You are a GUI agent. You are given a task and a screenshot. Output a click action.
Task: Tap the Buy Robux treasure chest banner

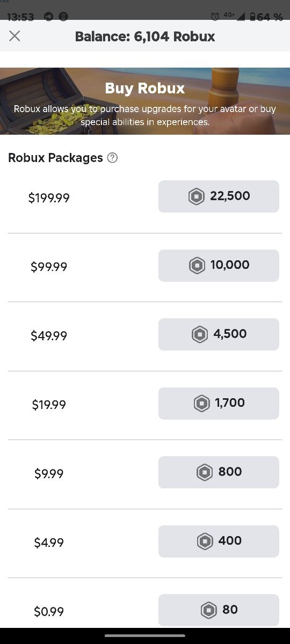pos(145,101)
